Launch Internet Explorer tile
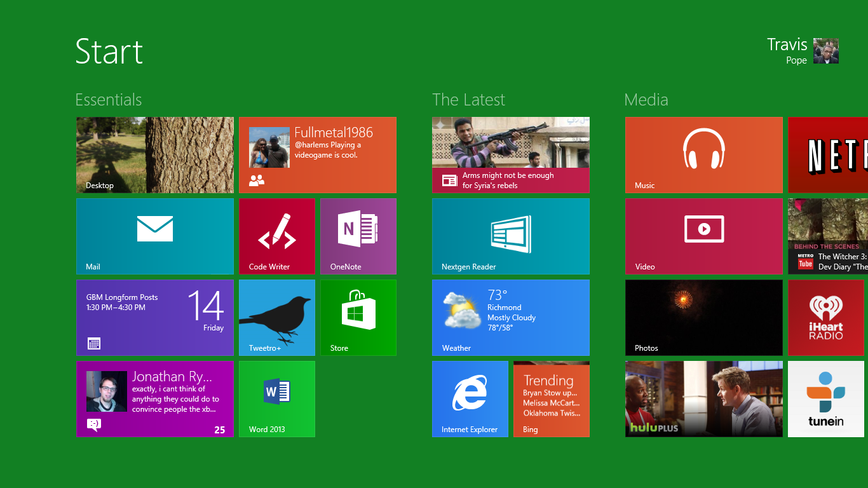Screen dimensions: 868x488 coord(470,399)
